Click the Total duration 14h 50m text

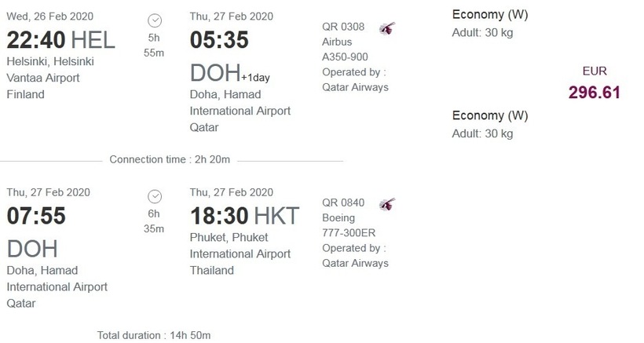pyautogui.click(x=154, y=335)
